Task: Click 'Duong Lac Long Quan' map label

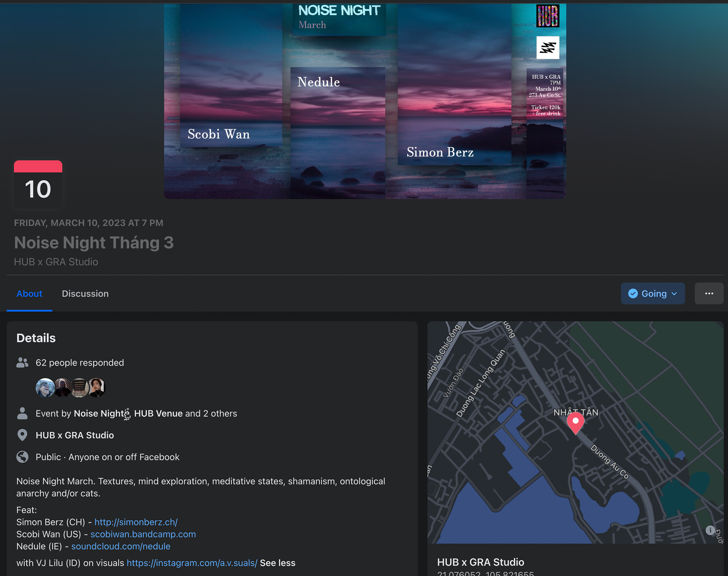Action: pyautogui.click(x=480, y=383)
